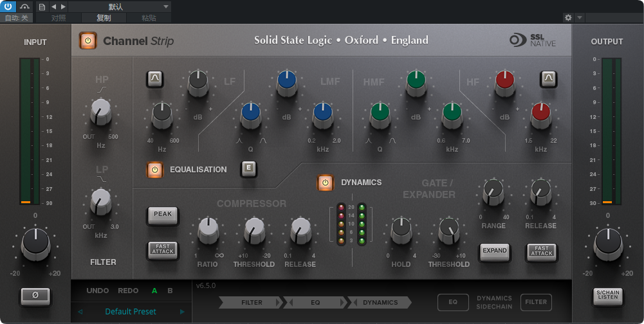Click the 粘贴 paste button
The height and width of the screenshot is (324, 644).
pyautogui.click(x=149, y=18)
